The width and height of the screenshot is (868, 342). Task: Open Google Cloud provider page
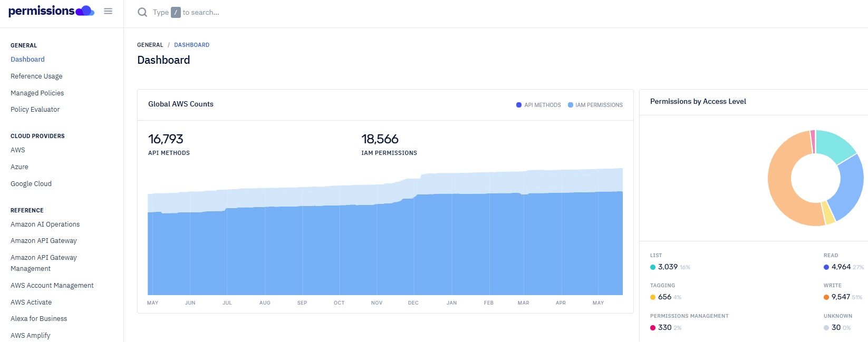31,184
